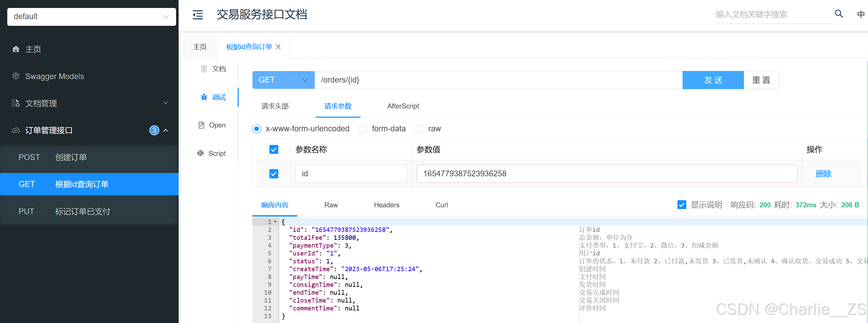The image size is (868, 323).
Task: Click the 发送 button
Action: click(713, 80)
